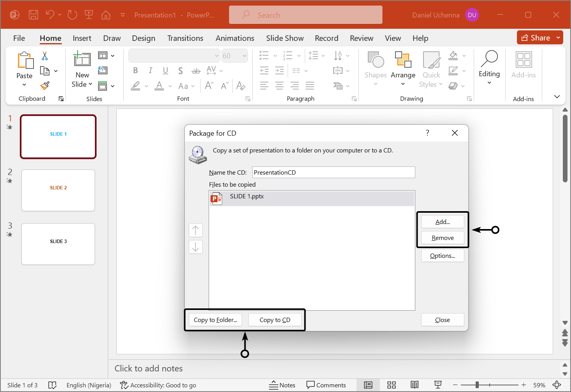Expand the Paste options dropdown arrow

(x=24, y=85)
